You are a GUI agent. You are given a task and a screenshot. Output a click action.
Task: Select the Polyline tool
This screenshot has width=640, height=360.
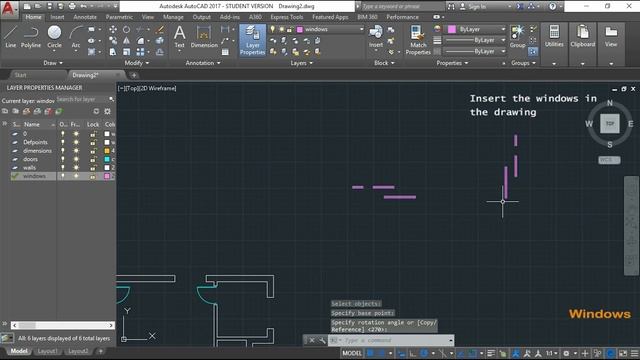31,37
